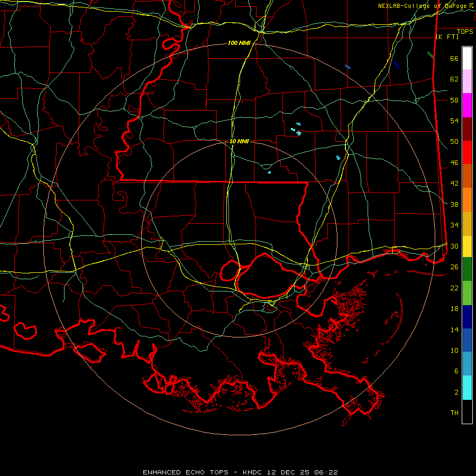Click the dark red (maroon) legend swatch
This screenshot has width=476, height=476.
467,130
